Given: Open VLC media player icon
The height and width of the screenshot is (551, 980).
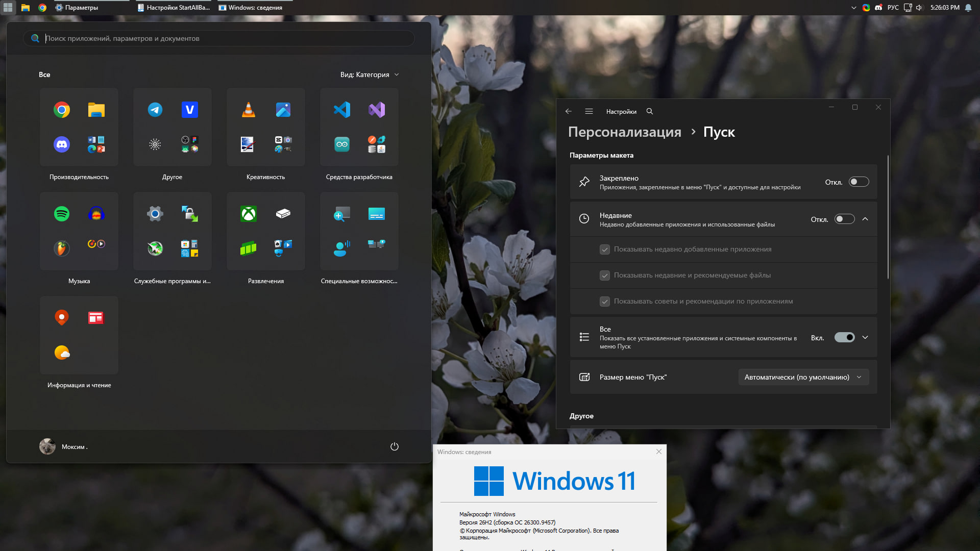Looking at the screenshot, I should click(x=249, y=110).
